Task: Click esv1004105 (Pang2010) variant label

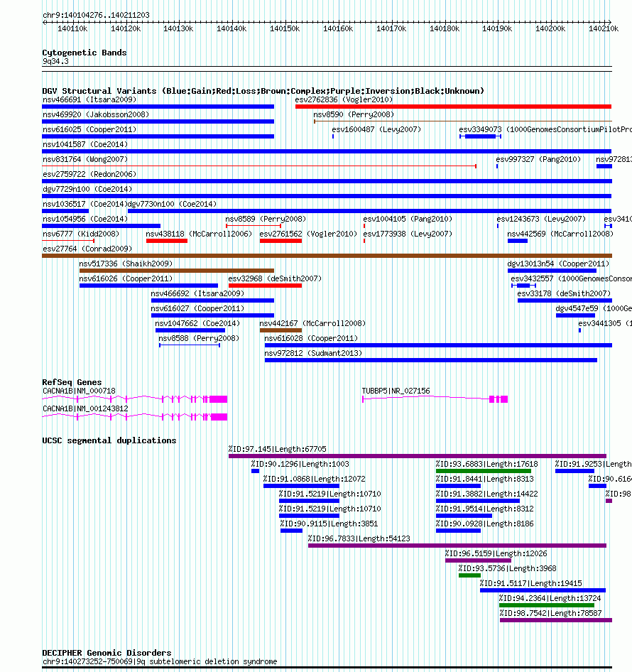Action: 408,220
